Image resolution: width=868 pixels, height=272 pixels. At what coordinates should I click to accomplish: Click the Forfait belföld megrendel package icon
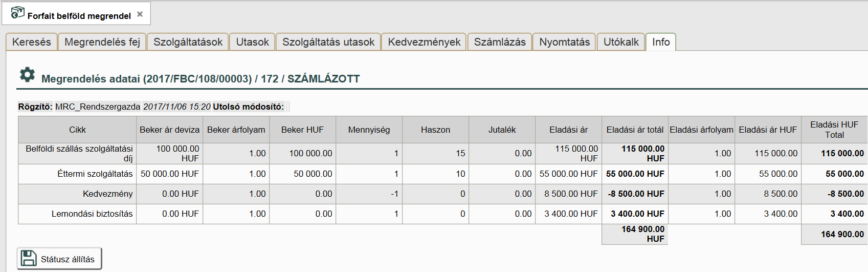17,13
